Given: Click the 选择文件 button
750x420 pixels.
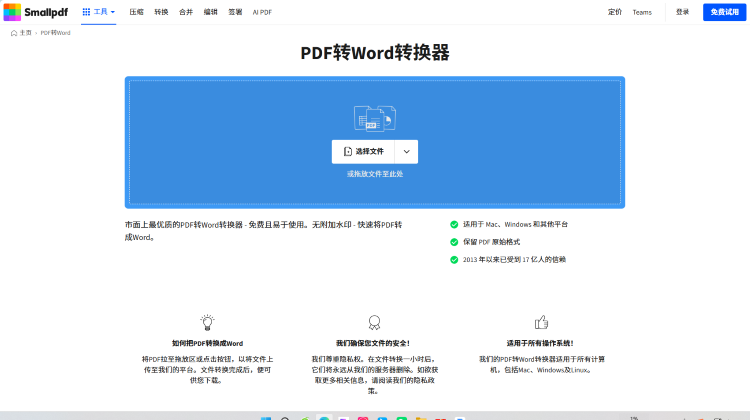Looking at the screenshot, I should coord(363,152).
